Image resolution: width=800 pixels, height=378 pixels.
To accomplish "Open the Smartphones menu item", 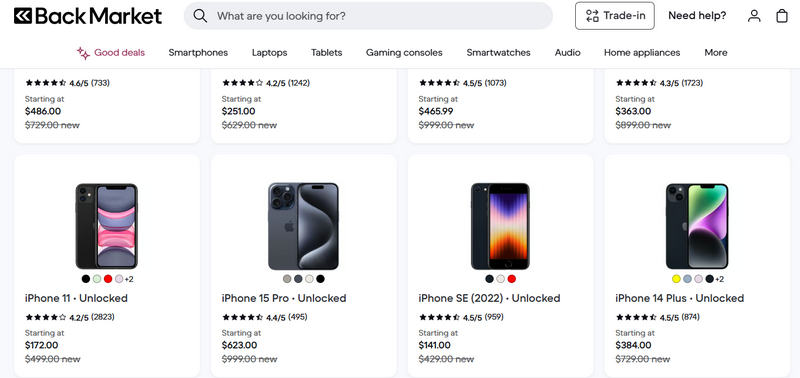I will (198, 53).
